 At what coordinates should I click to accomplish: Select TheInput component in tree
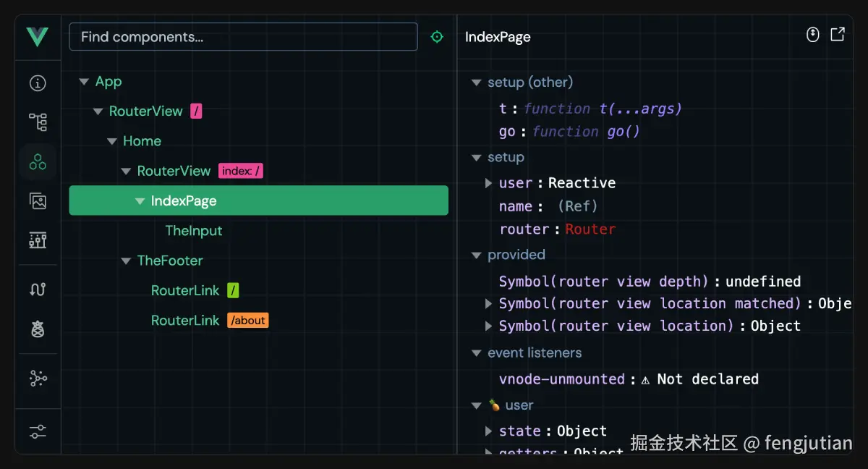(x=193, y=231)
